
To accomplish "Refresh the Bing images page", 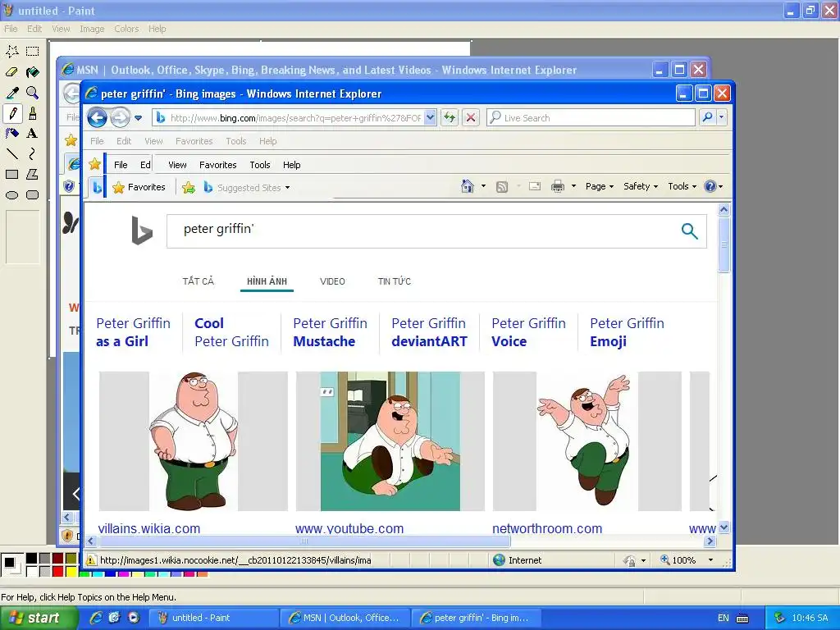I will [450, 117].
